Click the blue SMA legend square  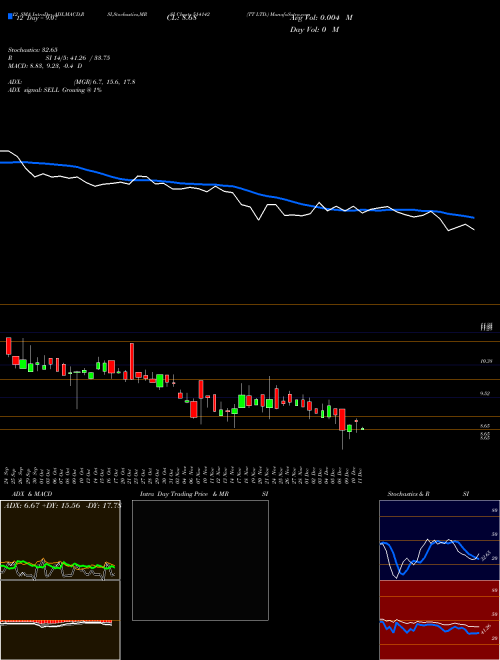coord(10,16)
